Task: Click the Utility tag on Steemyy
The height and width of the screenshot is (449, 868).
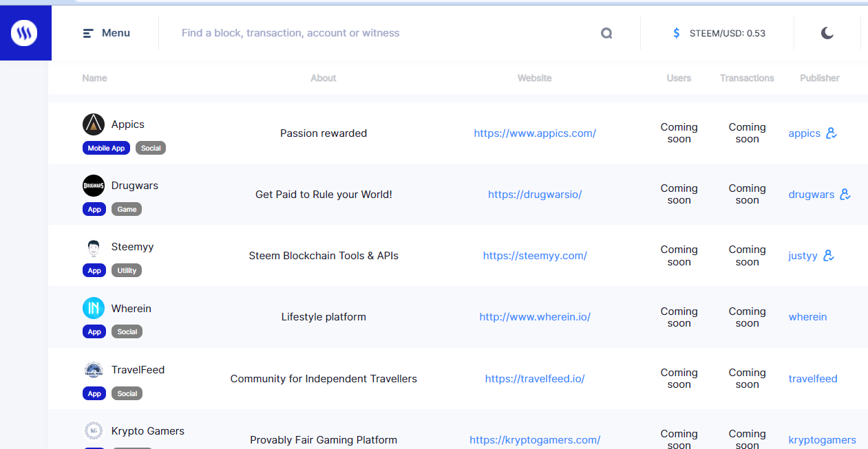Action: click(127, 270)
